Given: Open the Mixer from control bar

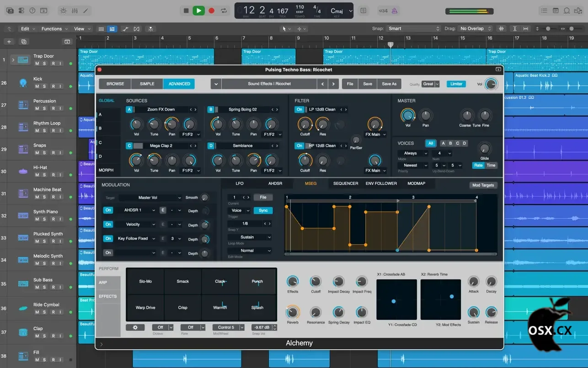Looking at the screenshot, I should 74,11.
